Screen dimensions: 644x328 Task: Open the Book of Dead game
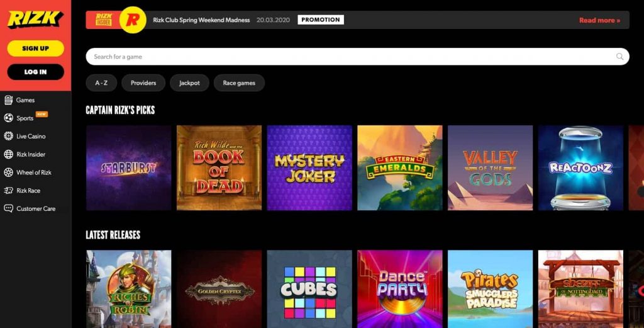pyautogui.click(x=219, y=167)
